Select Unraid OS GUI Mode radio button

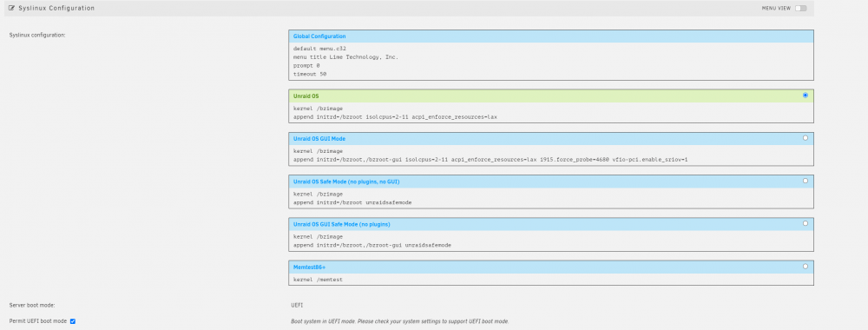(805, 137)
